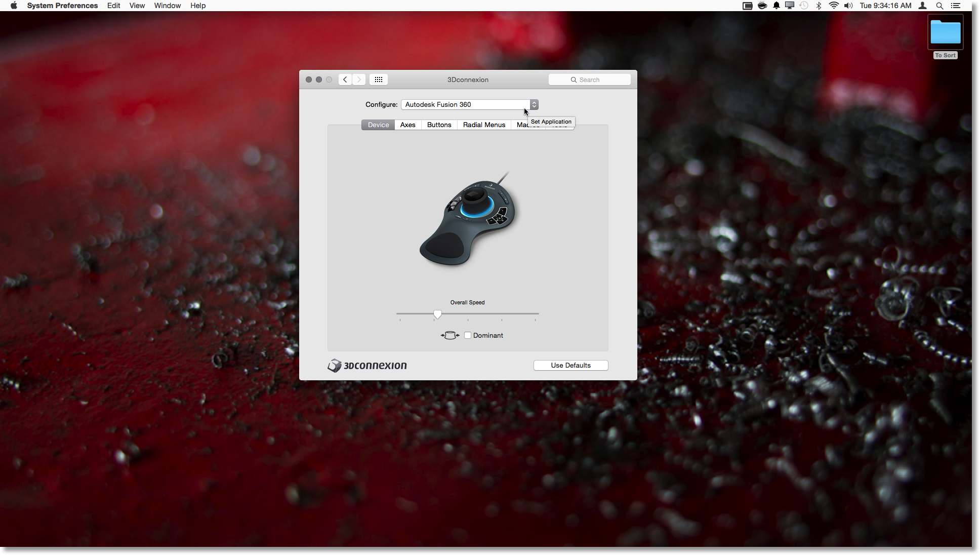Click the Use Defaults button
The height and width of the screenshot is (555, 980).
click(x=570, y=365)
